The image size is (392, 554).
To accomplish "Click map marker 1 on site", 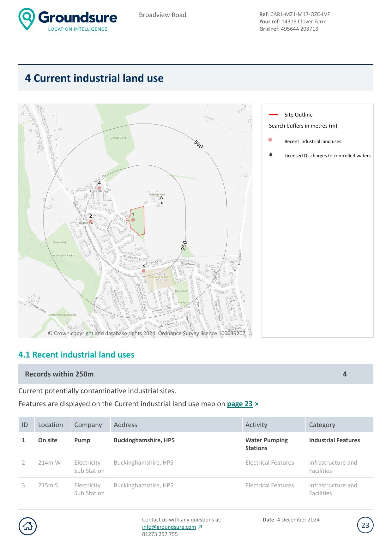I will (x=133, y=220).
